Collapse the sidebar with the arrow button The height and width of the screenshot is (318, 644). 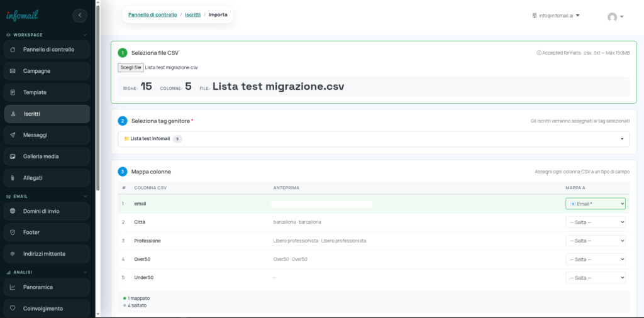click(x=80, y=15)
